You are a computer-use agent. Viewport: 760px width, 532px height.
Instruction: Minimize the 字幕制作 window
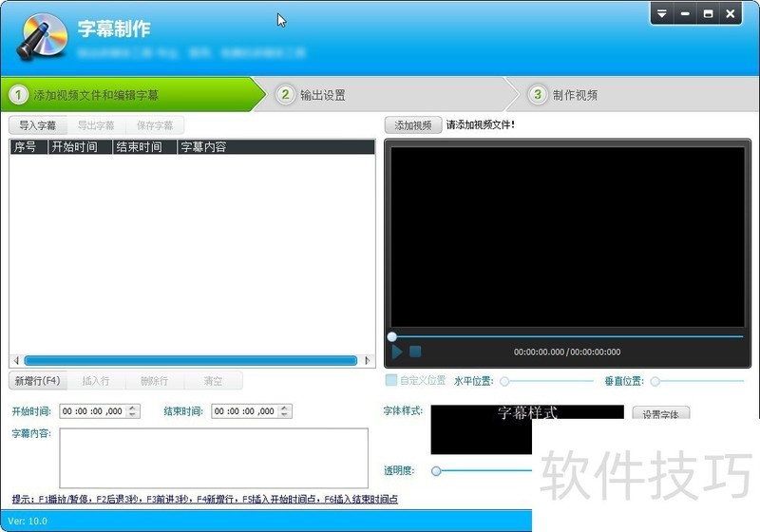pyautogui.click(x=685, y=13)
